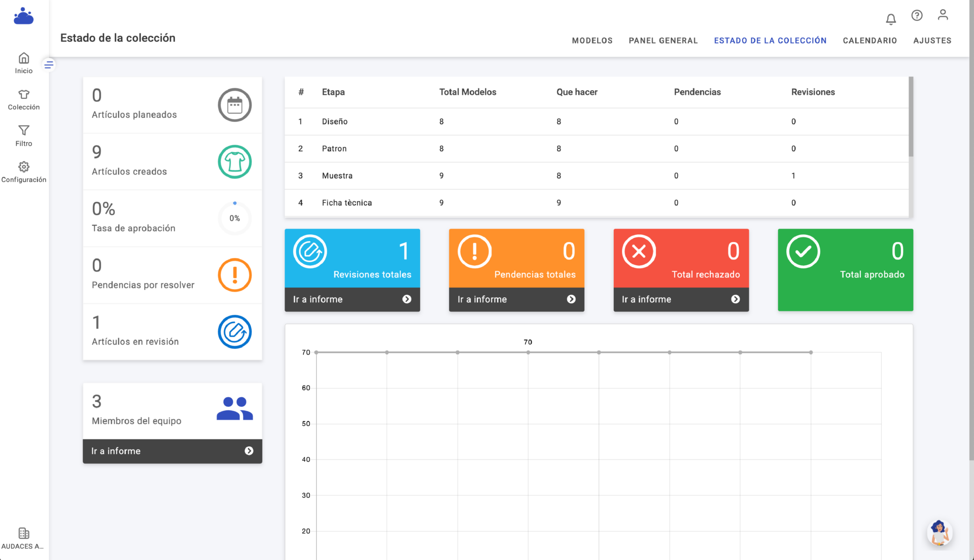974x560 pixels.
Task: Switch to the CALENDARIO tab
Action: [x=869, y=41]
